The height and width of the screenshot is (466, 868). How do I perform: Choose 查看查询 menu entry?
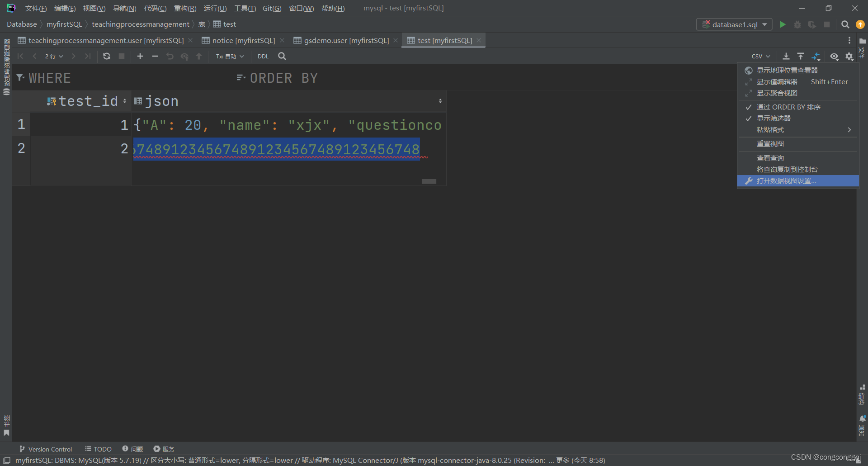pos(798,158)
